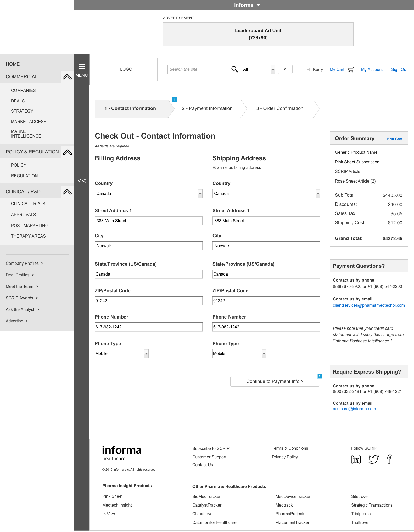Open the Medtrack footer link
Image resolution: width=414 pixels, height=532 pixels.
284,505
